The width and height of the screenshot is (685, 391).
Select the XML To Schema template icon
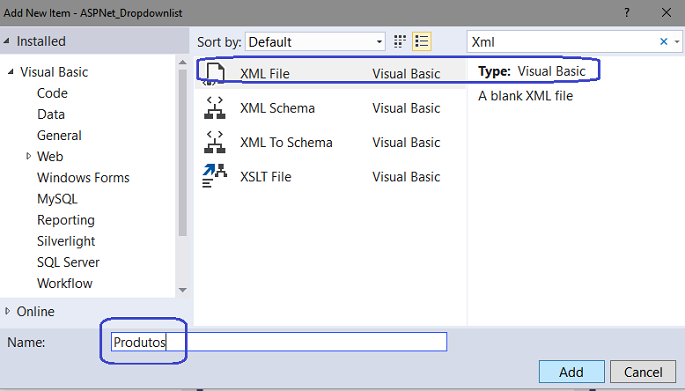click(214, 142)
